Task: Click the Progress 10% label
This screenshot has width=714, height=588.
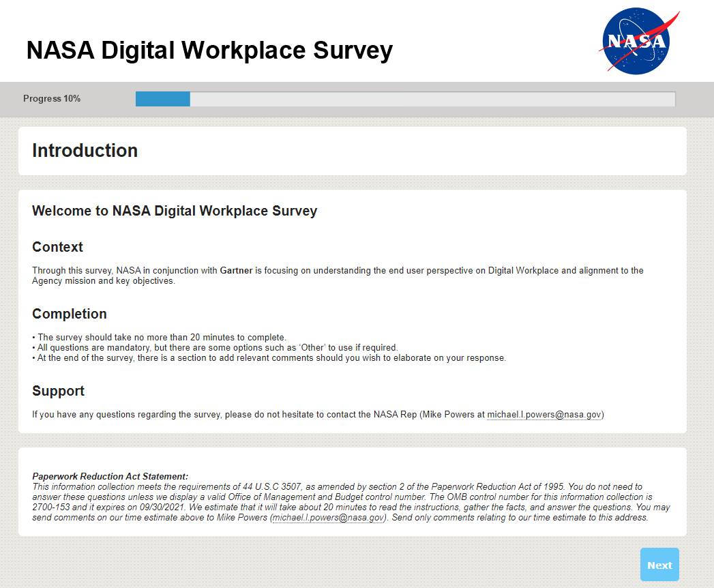Action: click(x=52, y=99)
